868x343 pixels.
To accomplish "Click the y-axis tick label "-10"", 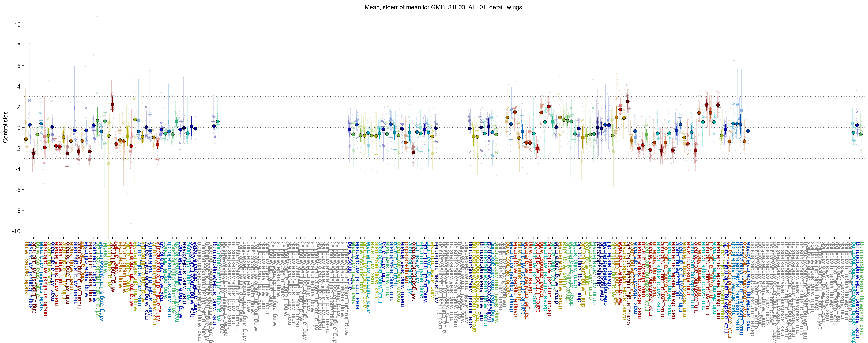I will click(16, 231).
